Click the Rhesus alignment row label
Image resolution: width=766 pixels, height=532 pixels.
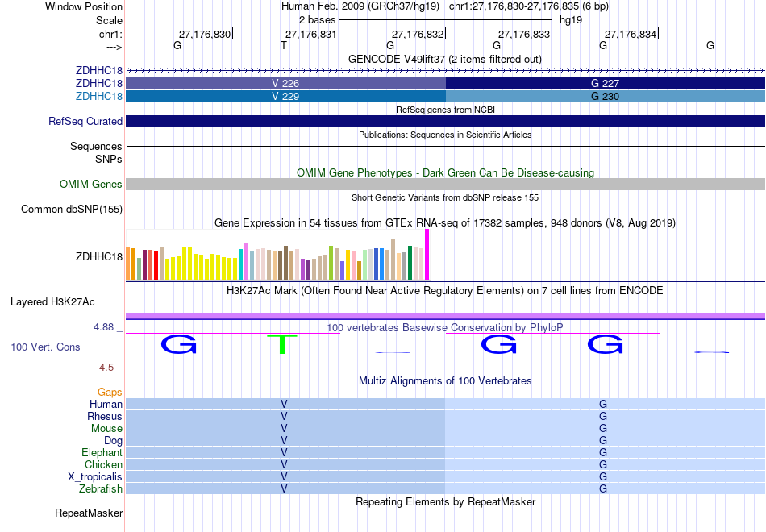click(x=105, y=417)
